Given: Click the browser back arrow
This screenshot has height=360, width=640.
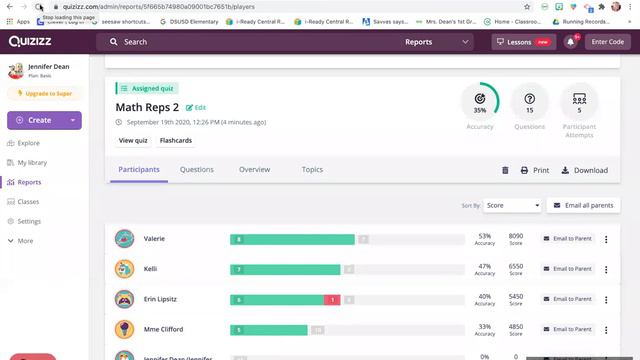Looking at the screenshot, I should tap(10, 7).
